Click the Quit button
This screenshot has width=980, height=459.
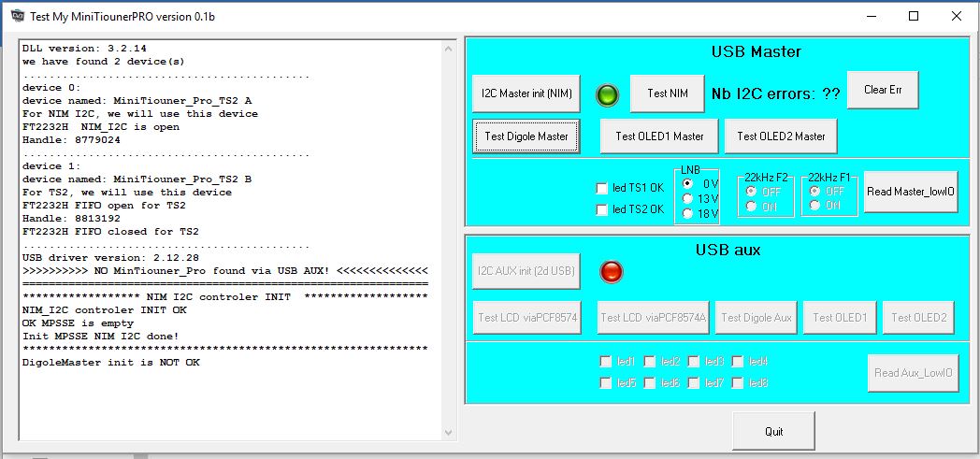(x=772, y=431)
